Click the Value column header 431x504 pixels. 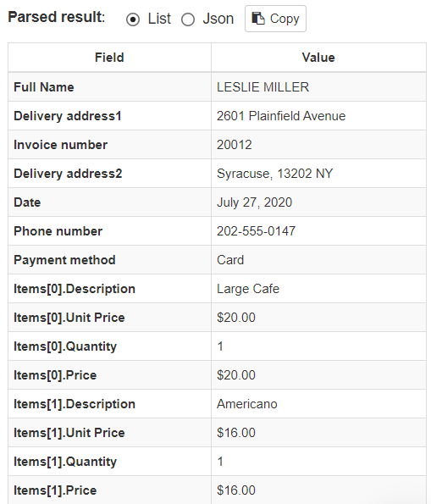pyautogui.click(x=318, y=58)
